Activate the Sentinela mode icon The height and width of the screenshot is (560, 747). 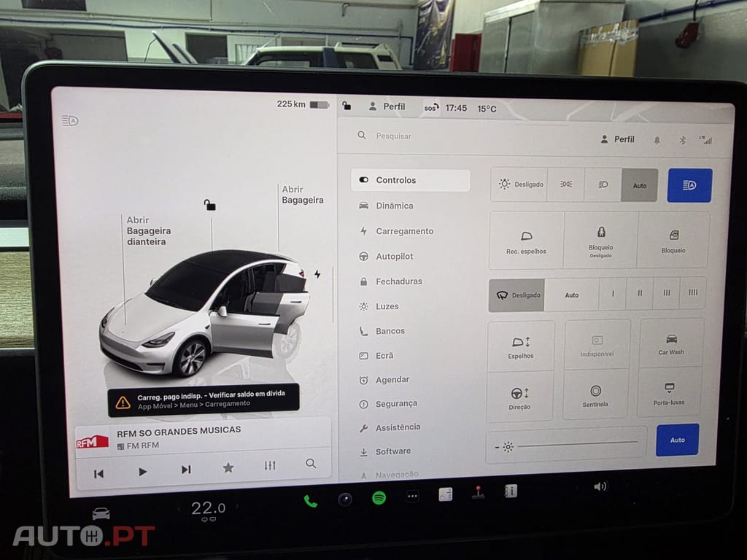pyautogui.click(x=596, y=397)
